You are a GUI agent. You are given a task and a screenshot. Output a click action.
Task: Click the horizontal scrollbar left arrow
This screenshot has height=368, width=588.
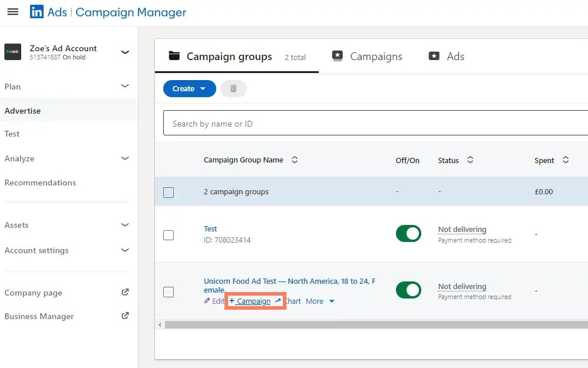(160, 324)
